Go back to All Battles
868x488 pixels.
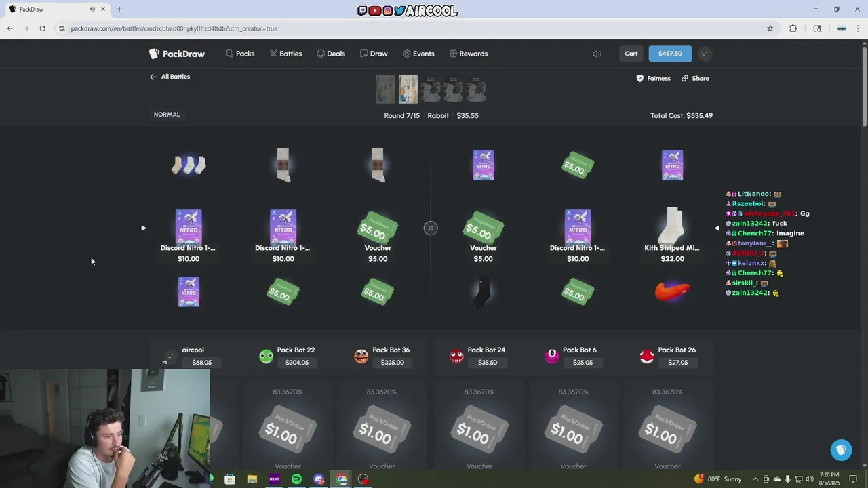[170, 77]
